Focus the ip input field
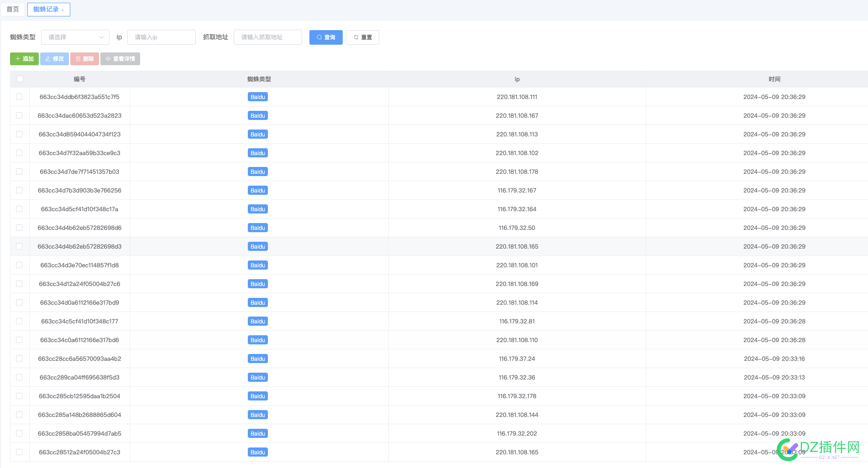The image size is (868, 468). 162,37
